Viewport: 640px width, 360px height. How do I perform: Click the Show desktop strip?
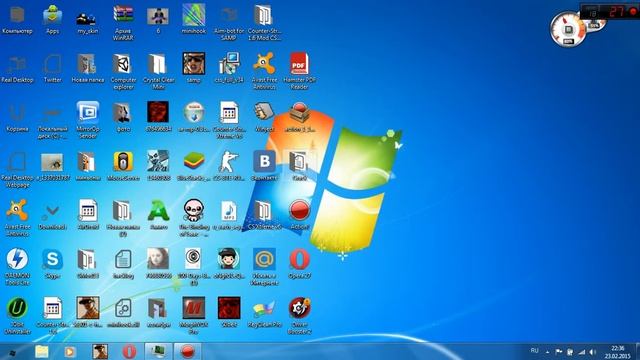point(637,352)
